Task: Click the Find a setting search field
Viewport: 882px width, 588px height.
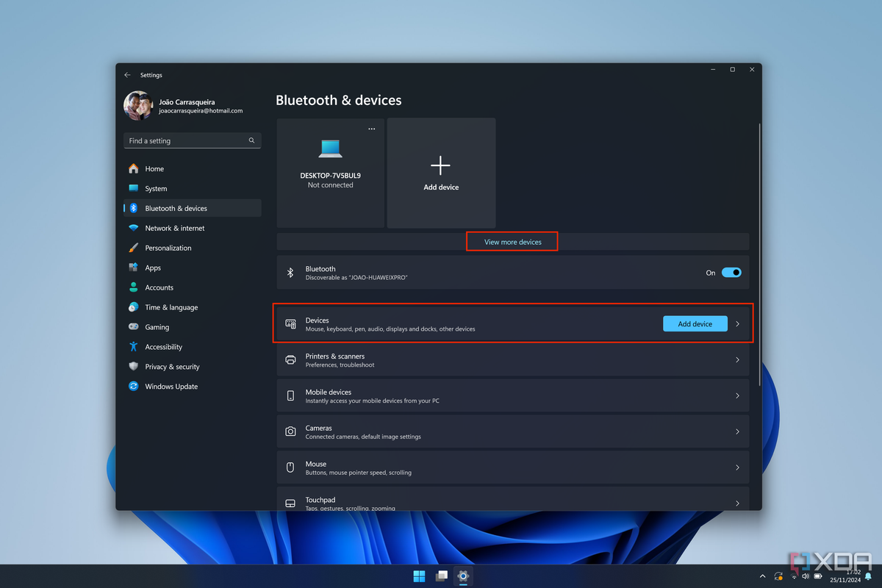Action: tap(192, 140)
